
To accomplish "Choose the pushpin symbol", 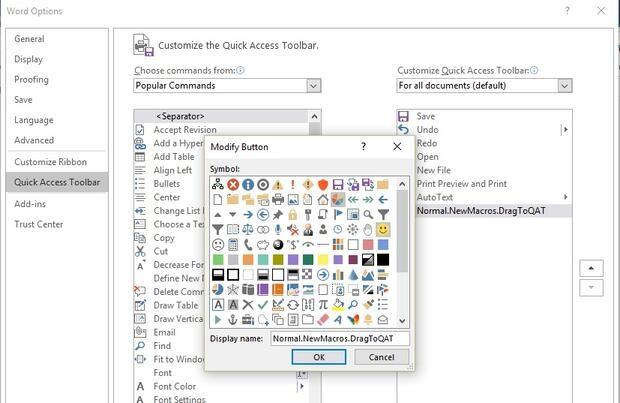I will pos(278,214).
